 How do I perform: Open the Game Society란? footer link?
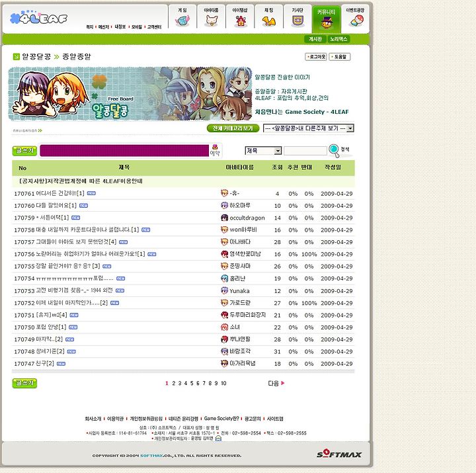[x=221, y=419]
